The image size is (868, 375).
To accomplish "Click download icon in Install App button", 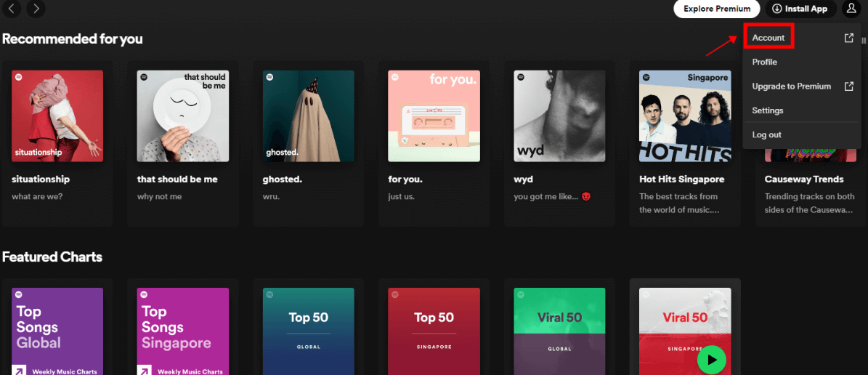I will tap(777, 9).
